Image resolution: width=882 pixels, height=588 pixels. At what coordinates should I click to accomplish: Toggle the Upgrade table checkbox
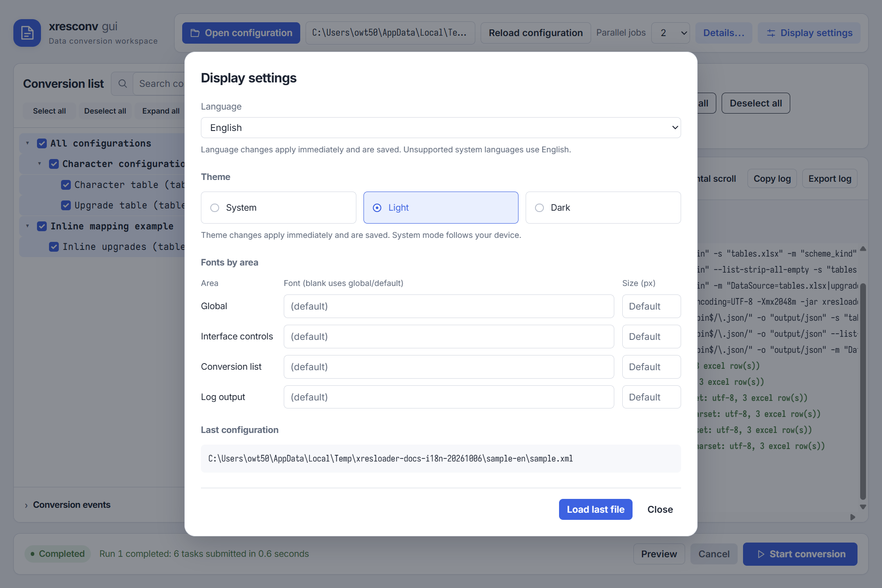(x=66, y=205)
